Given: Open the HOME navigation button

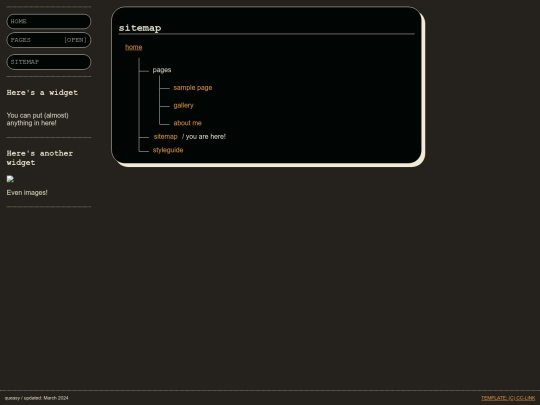Looking at the screenshot, I should pyautogui.click(x=49, y=21).
